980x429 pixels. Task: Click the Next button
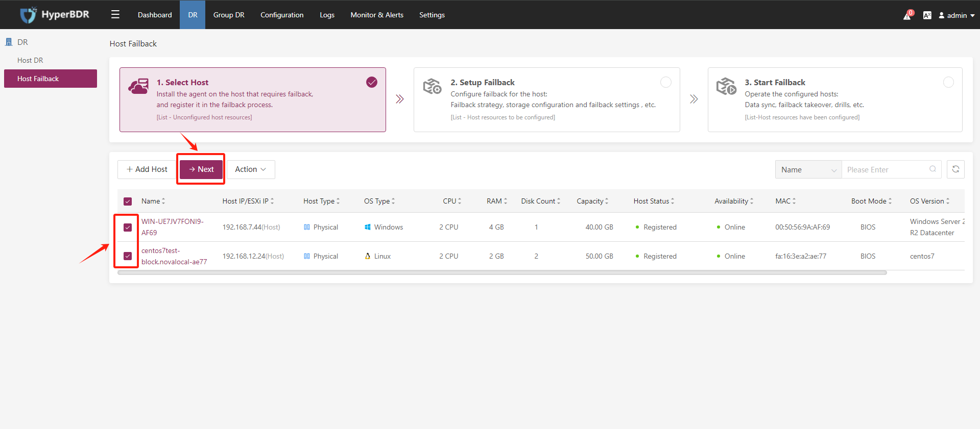click(201, 169)
